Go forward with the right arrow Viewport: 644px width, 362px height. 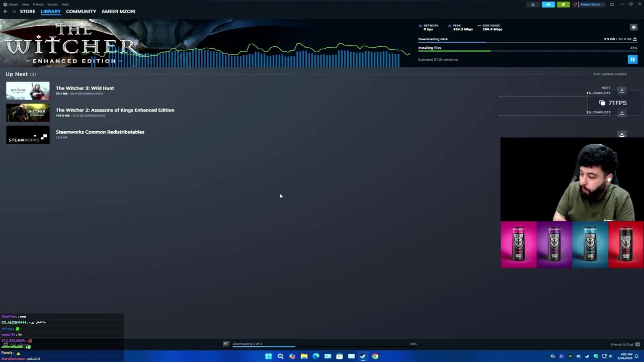[x=14, y=11]
